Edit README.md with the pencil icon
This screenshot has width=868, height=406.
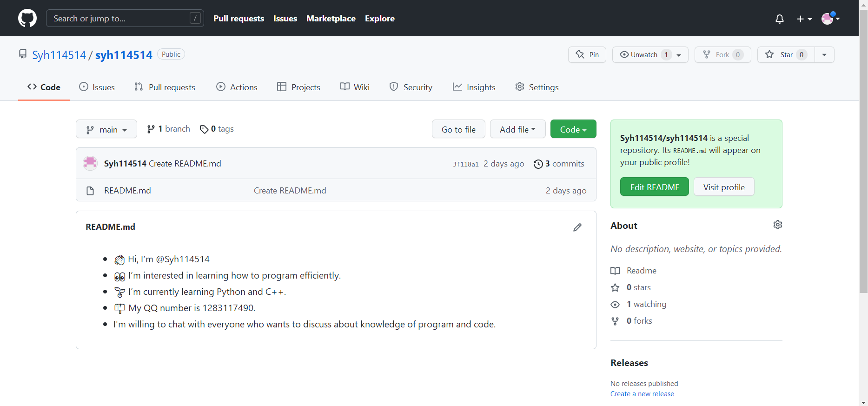click(577, 227)
